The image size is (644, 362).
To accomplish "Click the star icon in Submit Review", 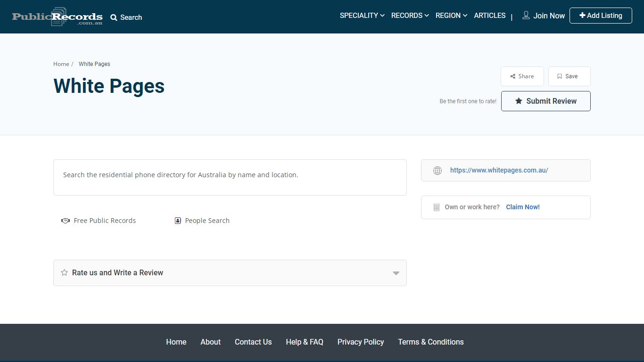I will pyautogui.click(x=519, y=101).
